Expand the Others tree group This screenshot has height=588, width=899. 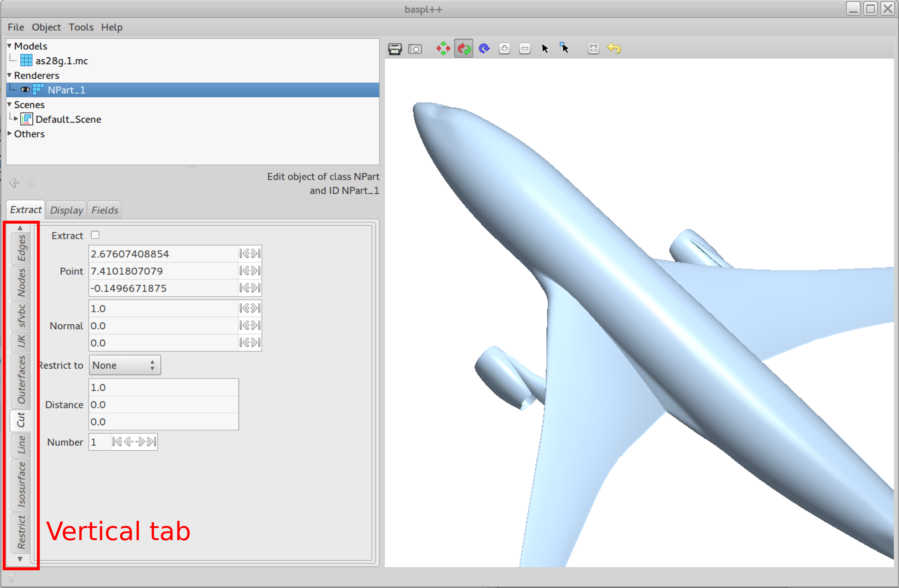(x=9, y=133)
